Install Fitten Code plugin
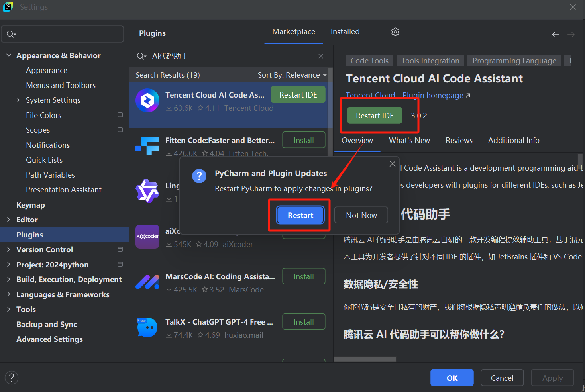Viewport: 585px width, 392px height. coord(304,140)
